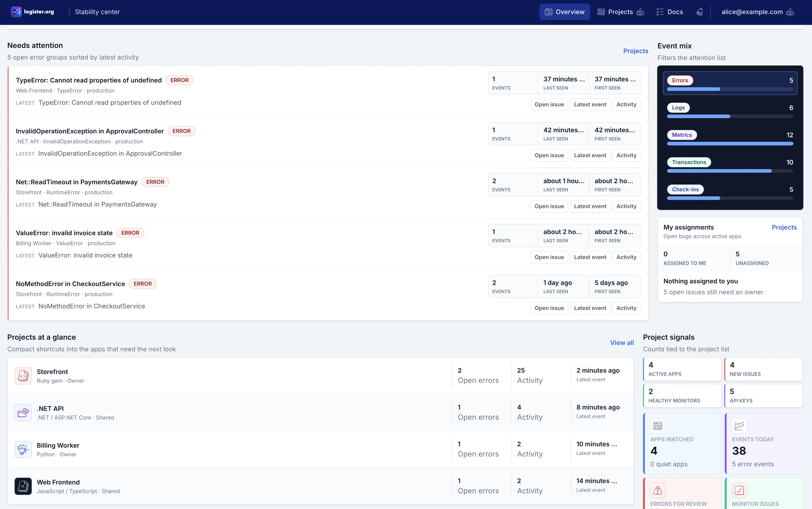Click the API Keys signal card
812x509 pixels.
pyautogui.click(x=764, y=396)
